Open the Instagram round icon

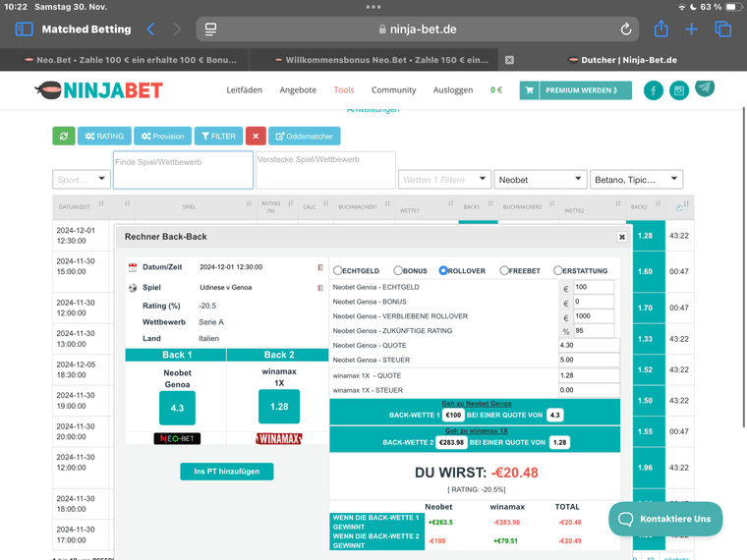(679, 90)
